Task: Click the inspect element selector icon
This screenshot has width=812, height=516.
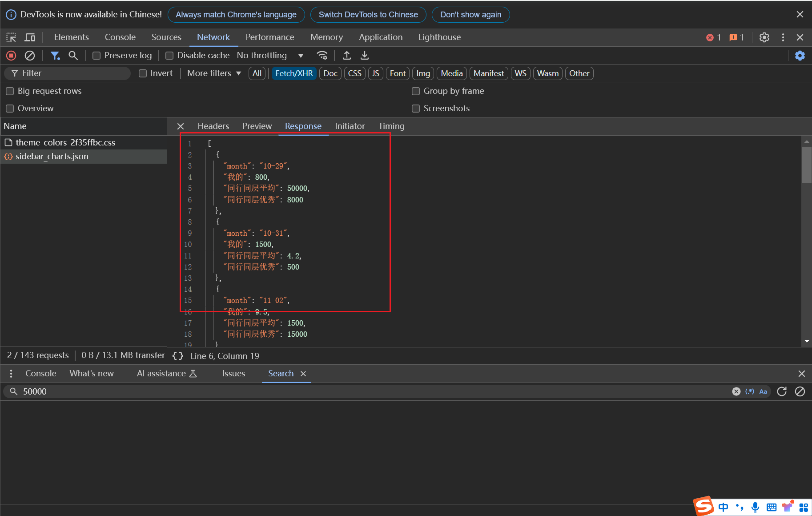Action: click(11, 37)
